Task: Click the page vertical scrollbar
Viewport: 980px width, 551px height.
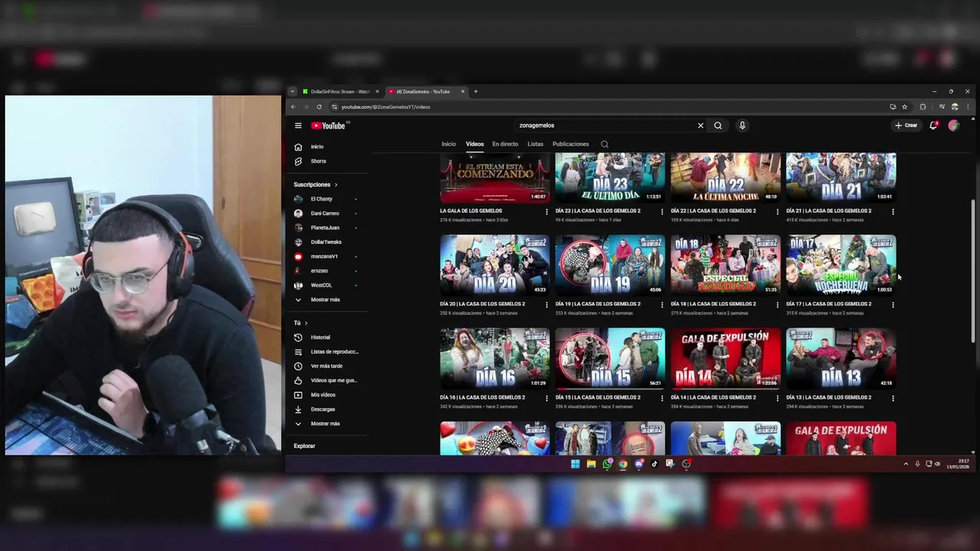Action: click(x=974, y=270)
